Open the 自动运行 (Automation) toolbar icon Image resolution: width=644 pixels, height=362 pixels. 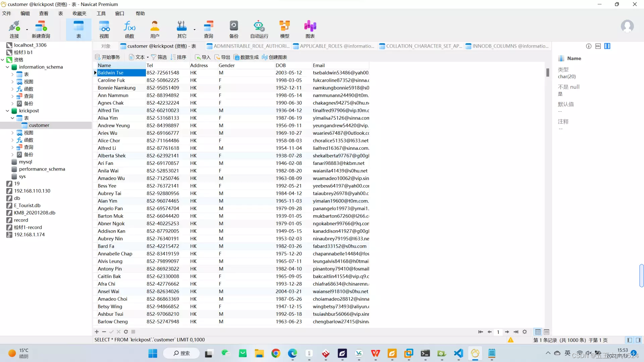point(259,29)
